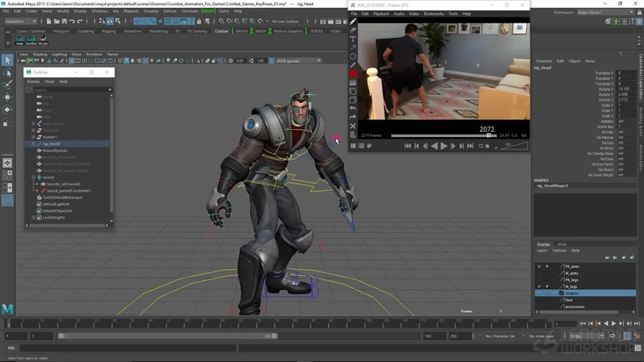Toggle playback P of IK_legs layer
Viewport: 644px width, 362px height.
[x=547, y=286]
